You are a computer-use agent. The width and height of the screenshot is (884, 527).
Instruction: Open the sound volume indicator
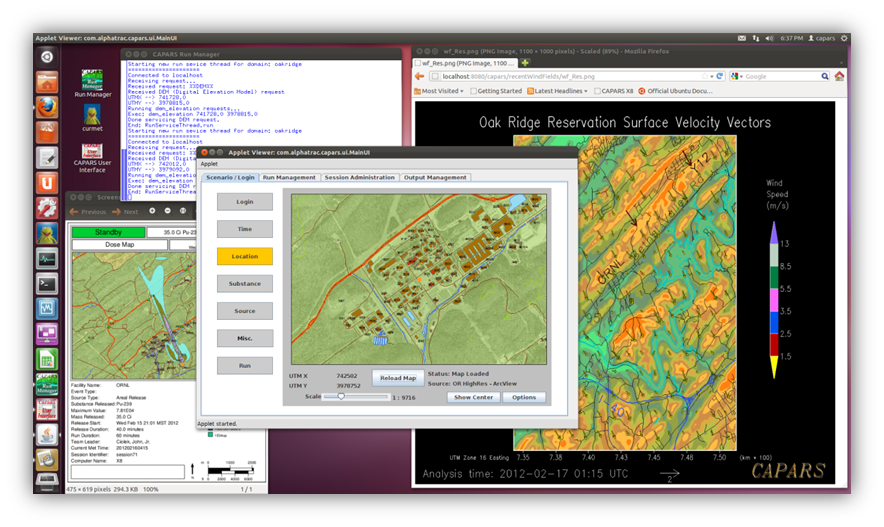[770, 38]
